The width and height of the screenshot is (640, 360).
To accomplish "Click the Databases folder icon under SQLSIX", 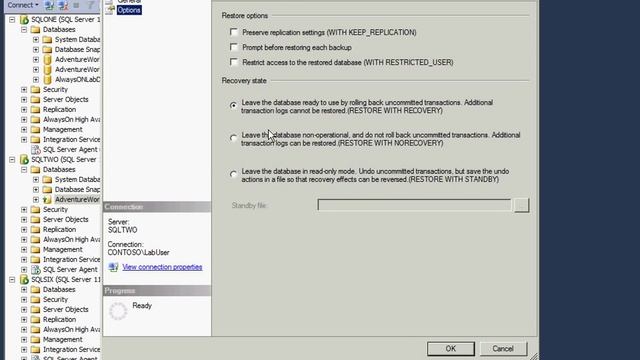I will tap(36, 290).
